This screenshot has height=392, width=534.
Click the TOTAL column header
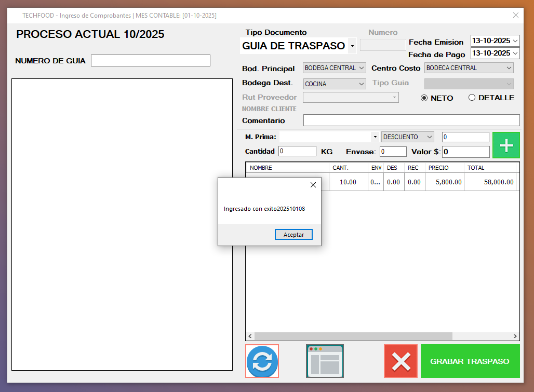[489, 168]
